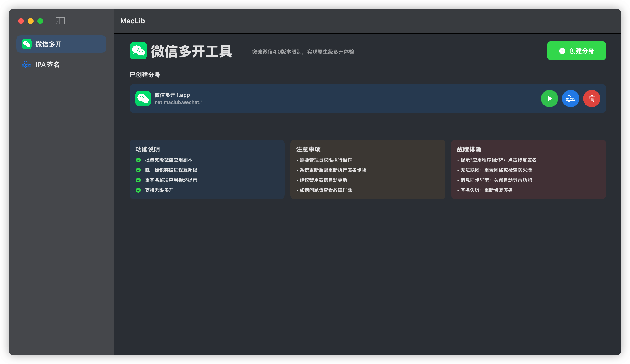Click the WeChat icon of 微信多开 1.app
The width and height of the screenshot is (630, 364).
(143, 99)
